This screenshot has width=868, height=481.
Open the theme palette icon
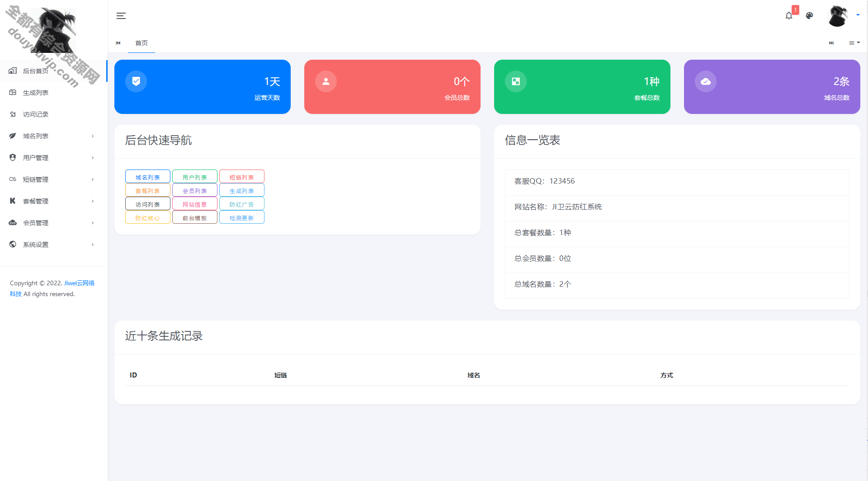click(810, 16)
